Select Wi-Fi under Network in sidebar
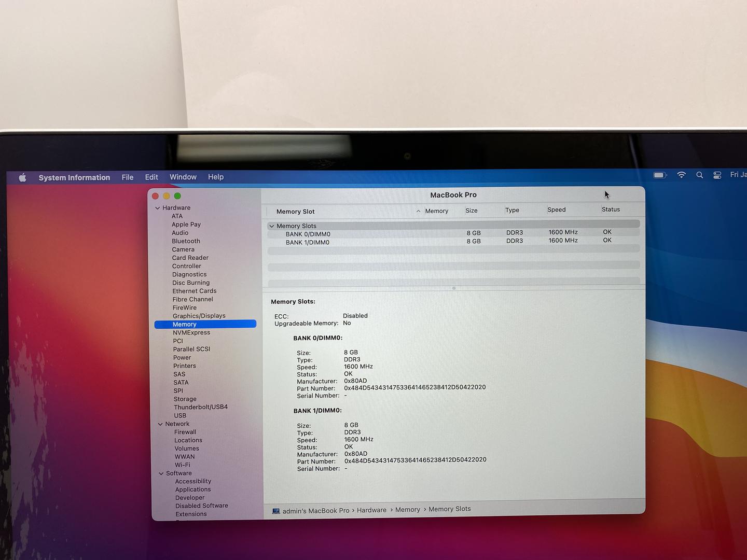Screen dimensions: 747x560 click(183, 465)
